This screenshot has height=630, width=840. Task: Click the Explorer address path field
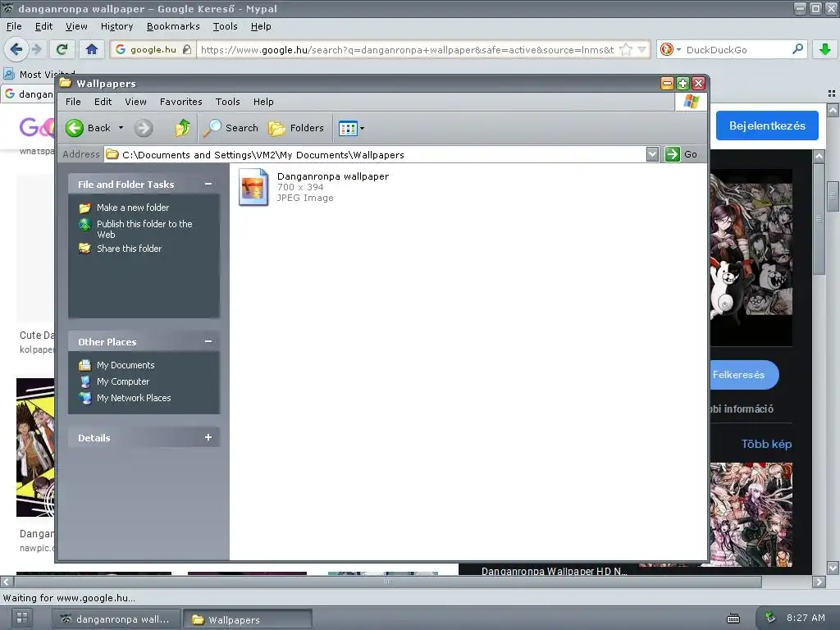coord(375,155)
